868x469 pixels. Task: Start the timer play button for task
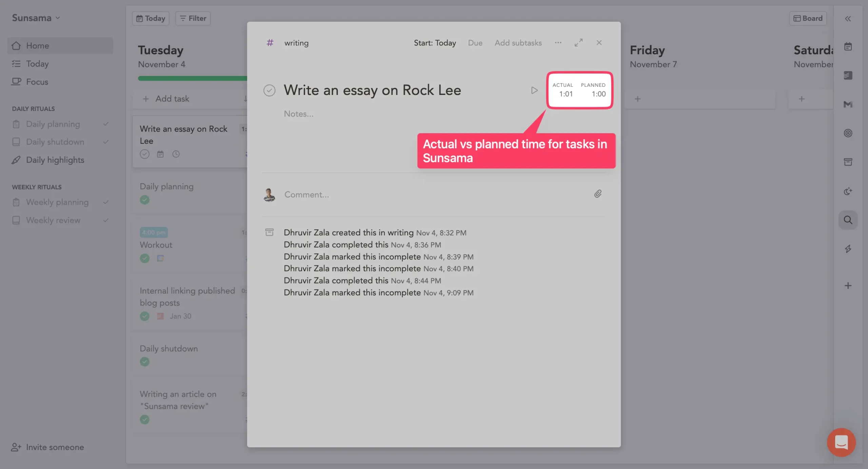tap(534, 90)
